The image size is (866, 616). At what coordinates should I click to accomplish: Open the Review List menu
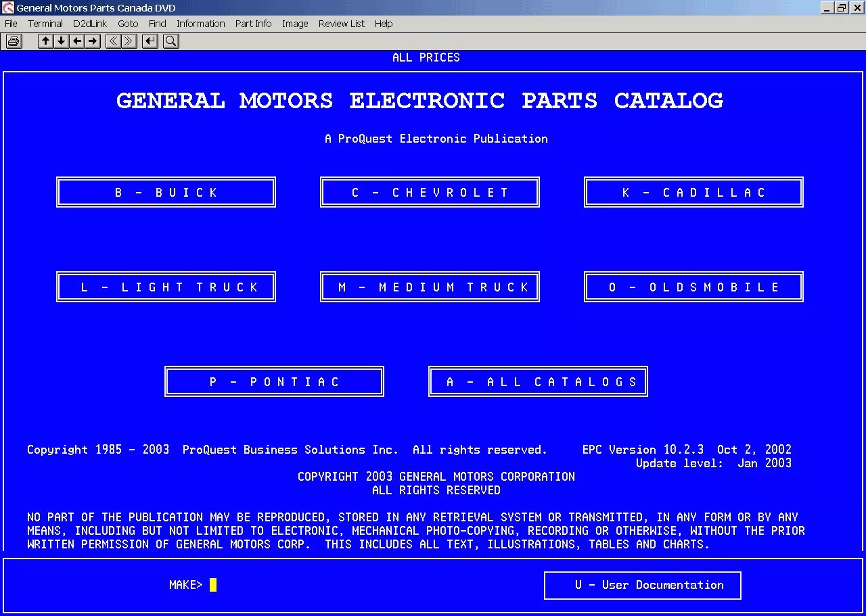click(342, 24)
